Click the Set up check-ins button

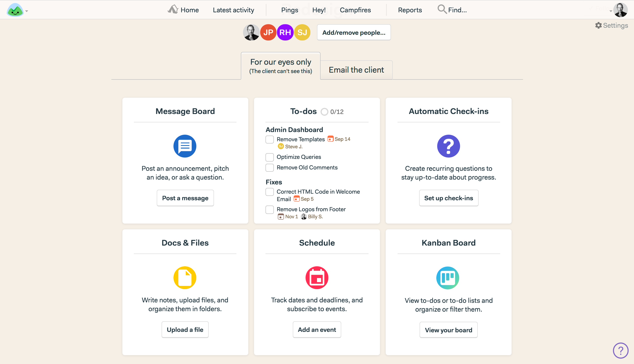pos(448,198)
